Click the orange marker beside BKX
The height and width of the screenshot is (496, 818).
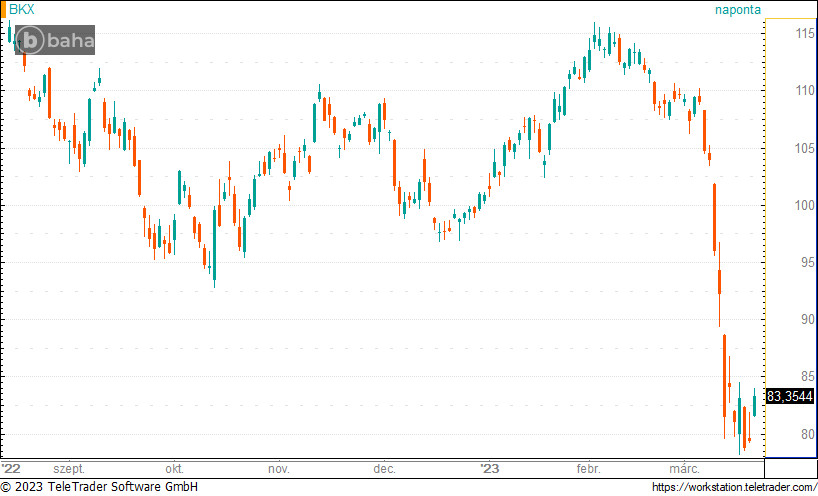coord(3,10)
